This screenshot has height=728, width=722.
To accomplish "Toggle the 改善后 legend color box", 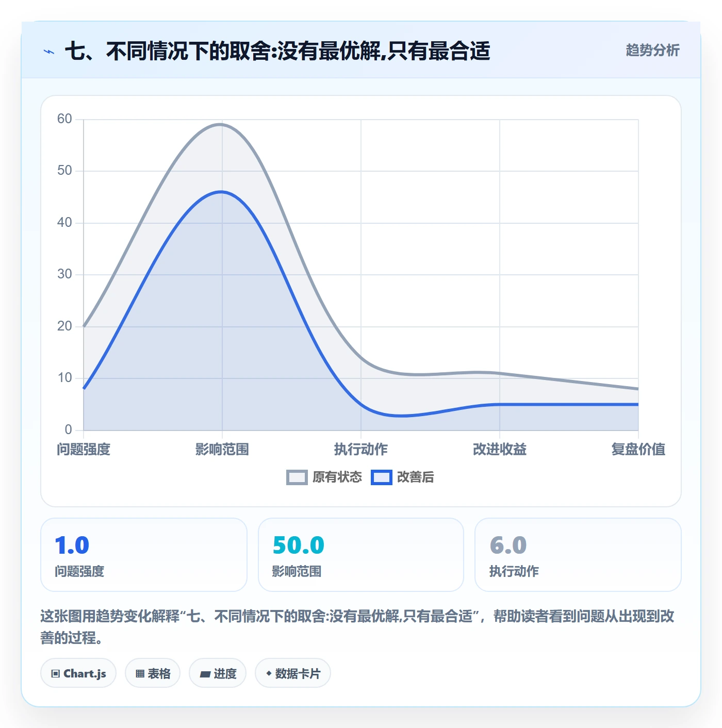I will click(382, 477).
